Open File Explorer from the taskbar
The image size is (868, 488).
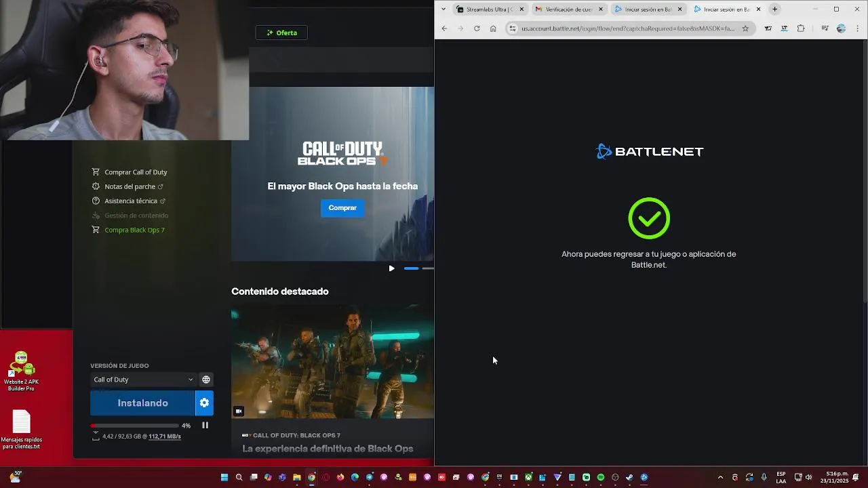tap(296, 477)
